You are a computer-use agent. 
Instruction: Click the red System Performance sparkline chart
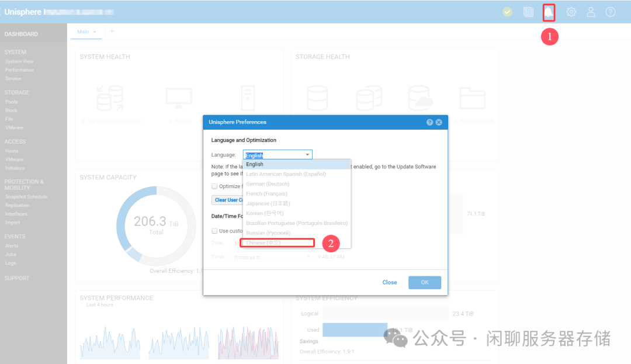click(x=248, y=343)
